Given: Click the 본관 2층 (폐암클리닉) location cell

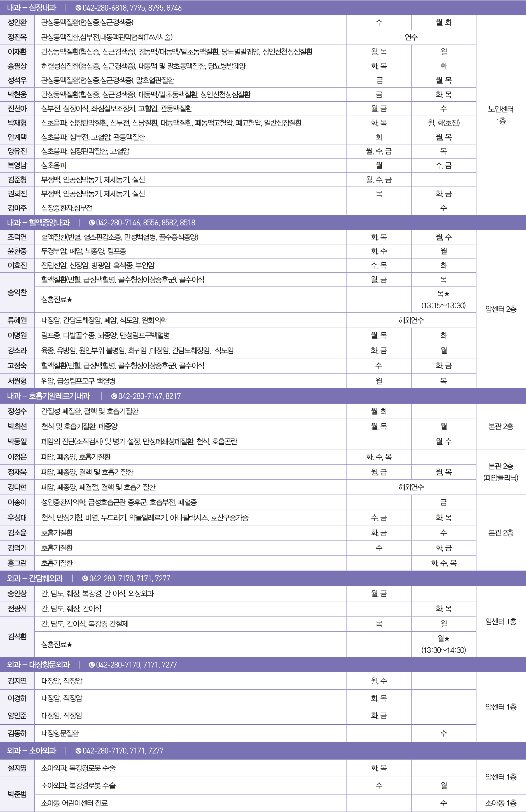Looking at the screenshot, I should pyautogui.click(x=501, y=472).
